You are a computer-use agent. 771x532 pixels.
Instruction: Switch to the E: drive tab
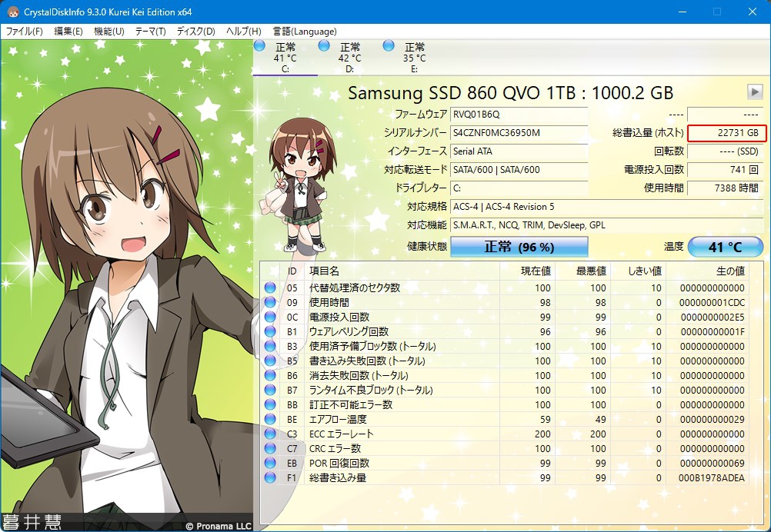point(414,58)
